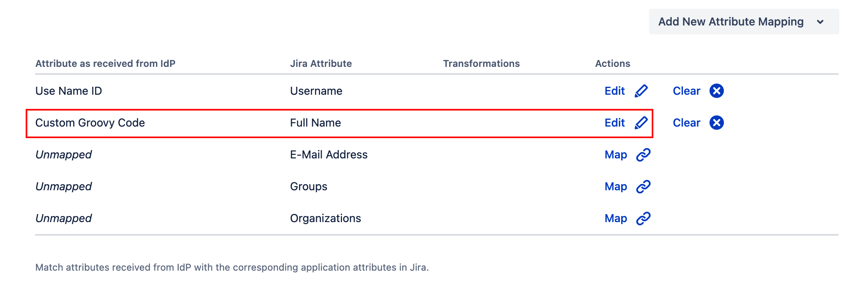The image size is (868, 281).
Task: Expand the chevron on Add New Attribute Mapping
Action: pos(820,22)
